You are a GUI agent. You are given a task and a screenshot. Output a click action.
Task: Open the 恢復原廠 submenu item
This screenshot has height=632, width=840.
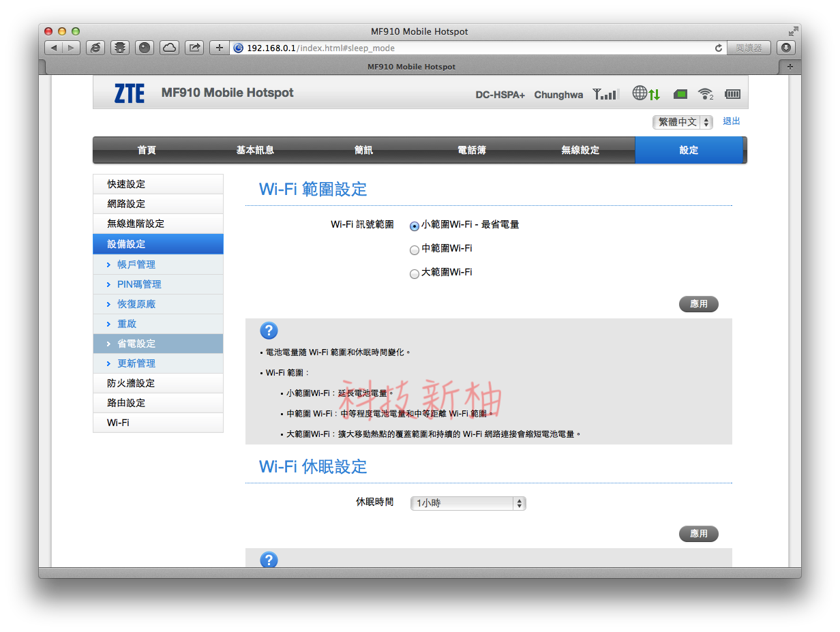click(x=158, y=304)
